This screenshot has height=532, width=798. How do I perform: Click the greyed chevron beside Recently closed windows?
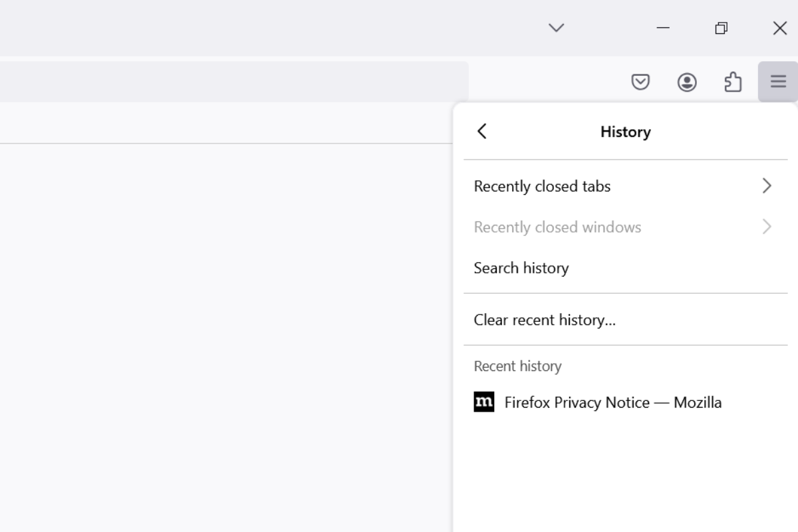(767, 227)
